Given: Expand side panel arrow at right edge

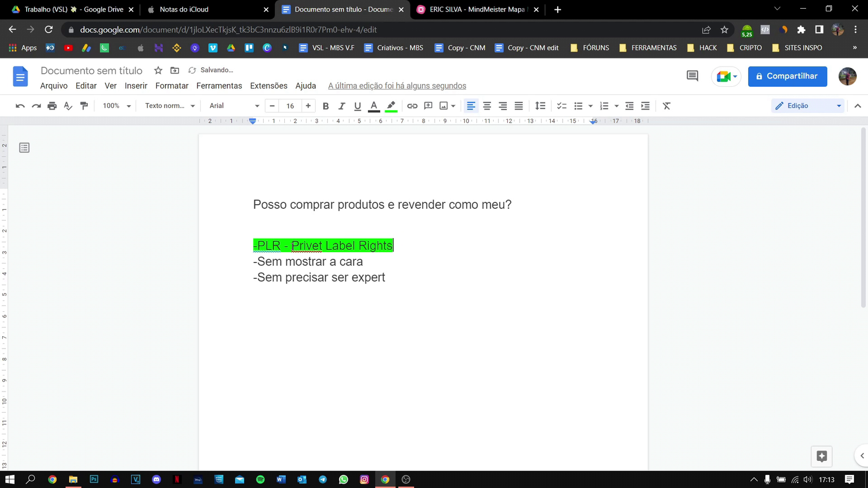Looking at the screenshot, I should point(862,456).
